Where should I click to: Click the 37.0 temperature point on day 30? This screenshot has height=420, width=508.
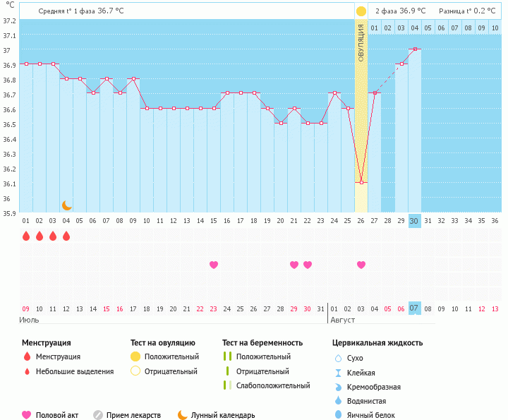coord(415,49)
